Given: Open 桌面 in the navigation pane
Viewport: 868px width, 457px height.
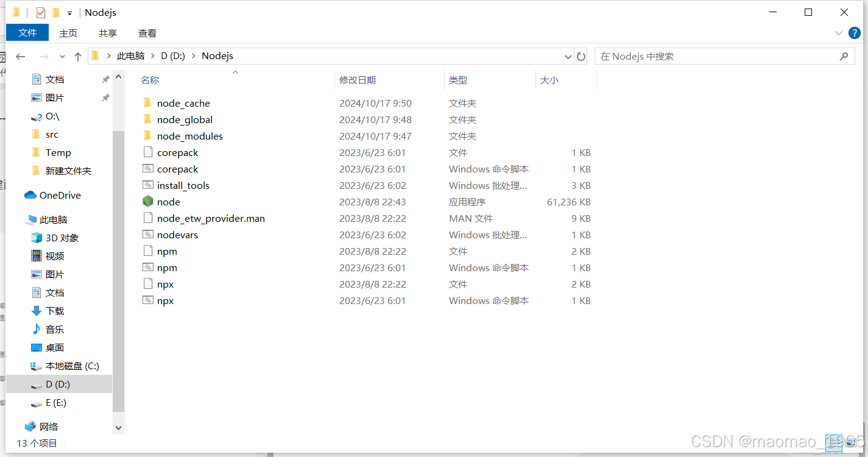Looking at the screenshot, I should coord(48,347).
